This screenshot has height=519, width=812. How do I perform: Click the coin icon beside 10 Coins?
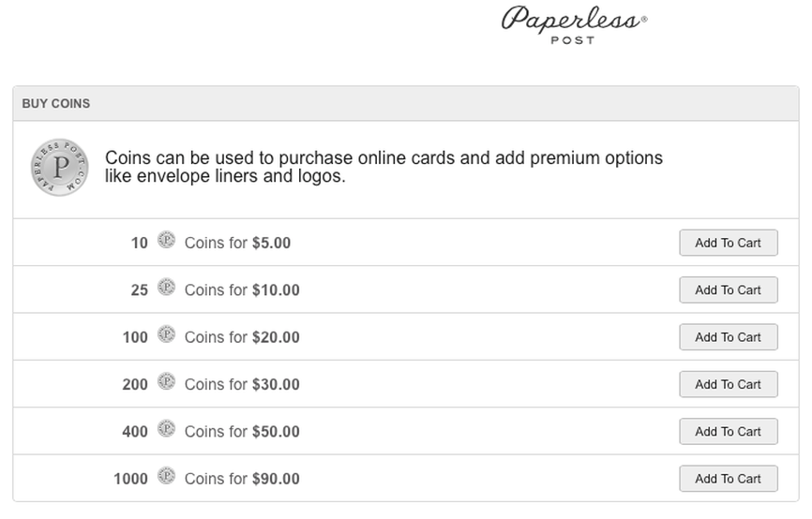[166, 240]
